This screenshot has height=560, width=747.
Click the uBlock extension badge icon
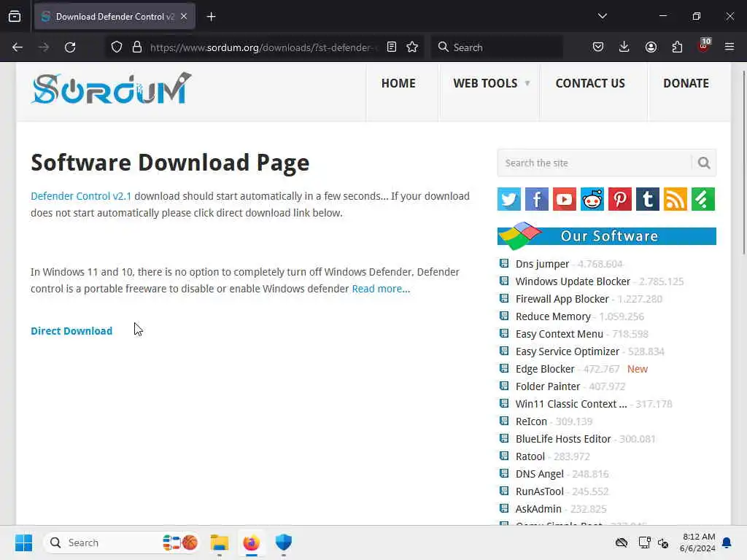click(704, 46)
